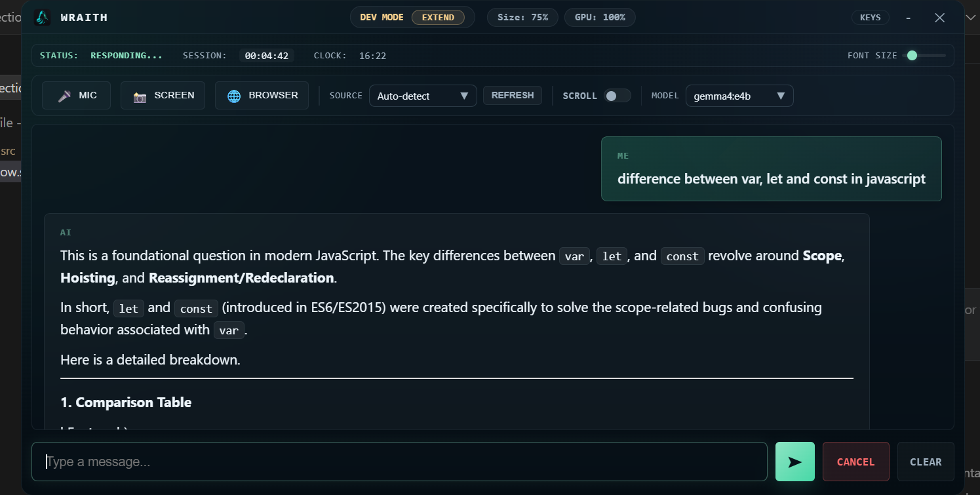Click the Type a message input field
This screenshot has width=980, height=495.
(399, 461)
